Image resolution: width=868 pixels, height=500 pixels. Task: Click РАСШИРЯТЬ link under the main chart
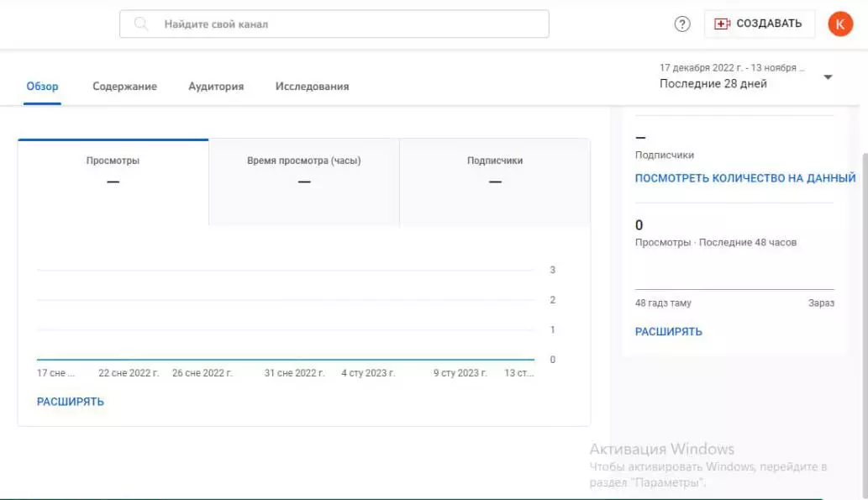[71, 402]
